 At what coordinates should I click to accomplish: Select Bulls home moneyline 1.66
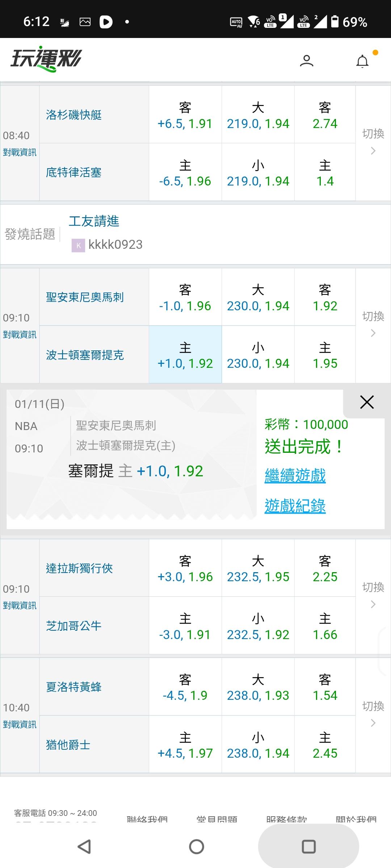pos(325,626)
